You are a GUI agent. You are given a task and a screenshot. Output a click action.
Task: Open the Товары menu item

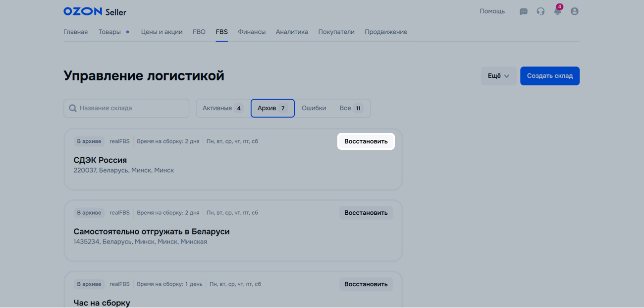[x=109, y=32]
